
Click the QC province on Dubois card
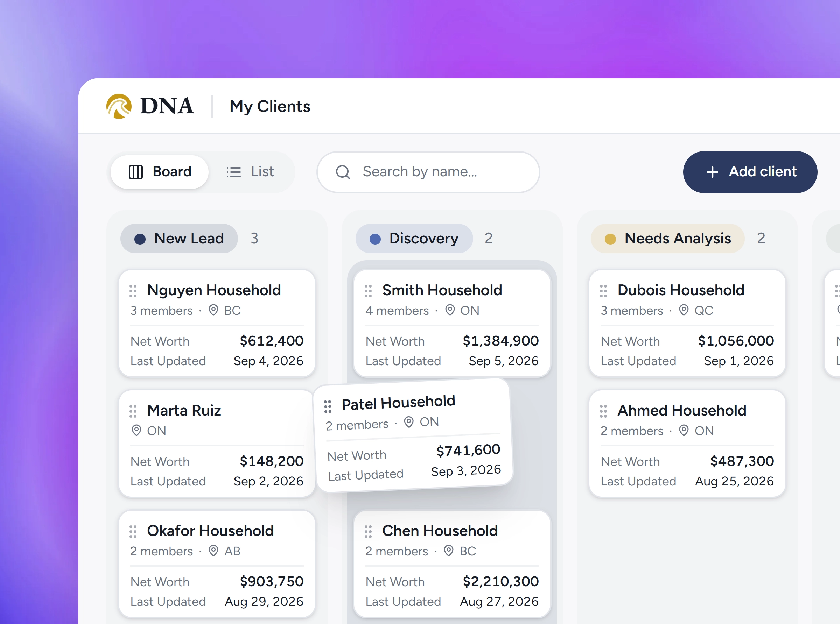coord(704,311)
